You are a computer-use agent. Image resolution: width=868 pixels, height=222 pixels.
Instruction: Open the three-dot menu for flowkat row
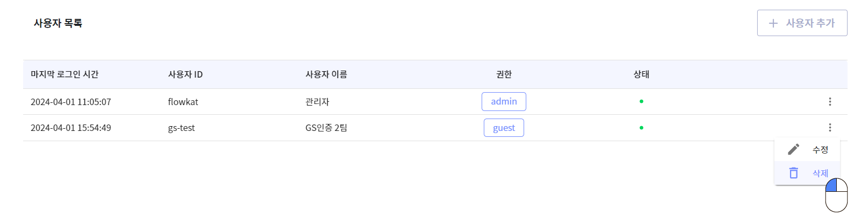[x=830, y=101]
